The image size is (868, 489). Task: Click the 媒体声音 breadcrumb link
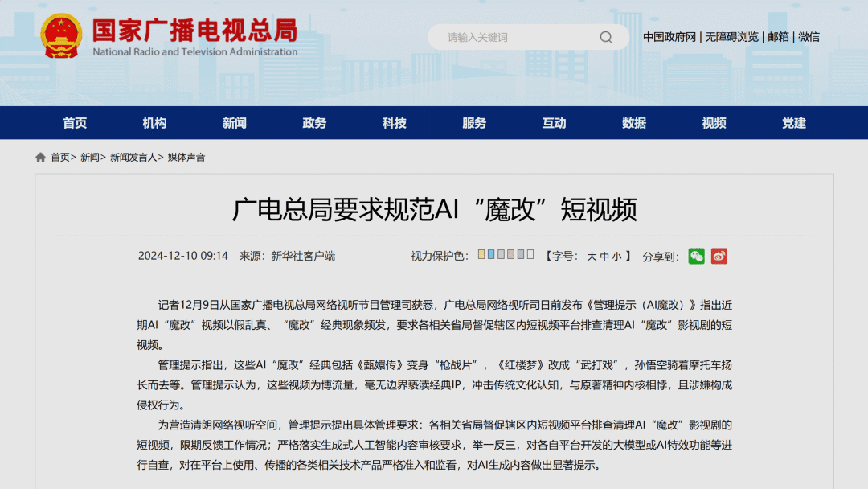coord(186,158)
